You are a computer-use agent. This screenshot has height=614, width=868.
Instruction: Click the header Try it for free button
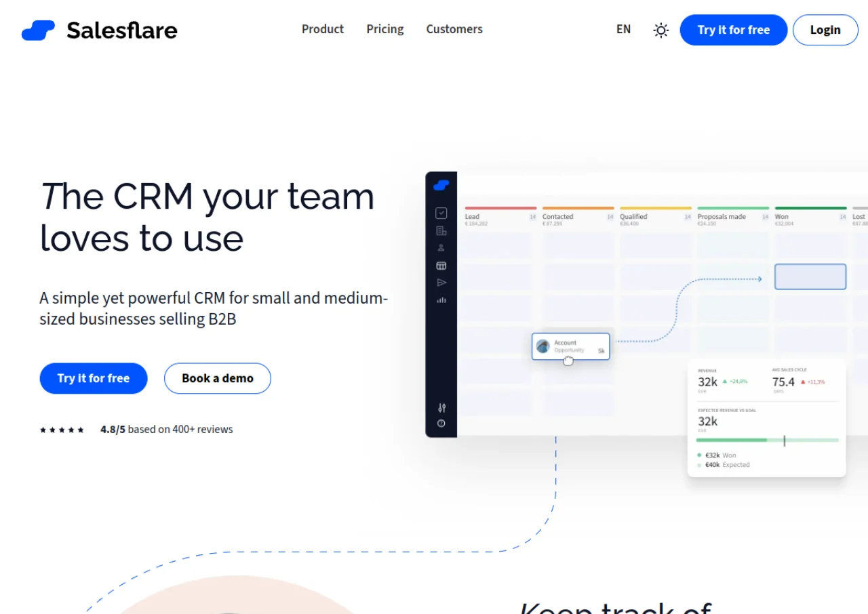pos(734,30)
